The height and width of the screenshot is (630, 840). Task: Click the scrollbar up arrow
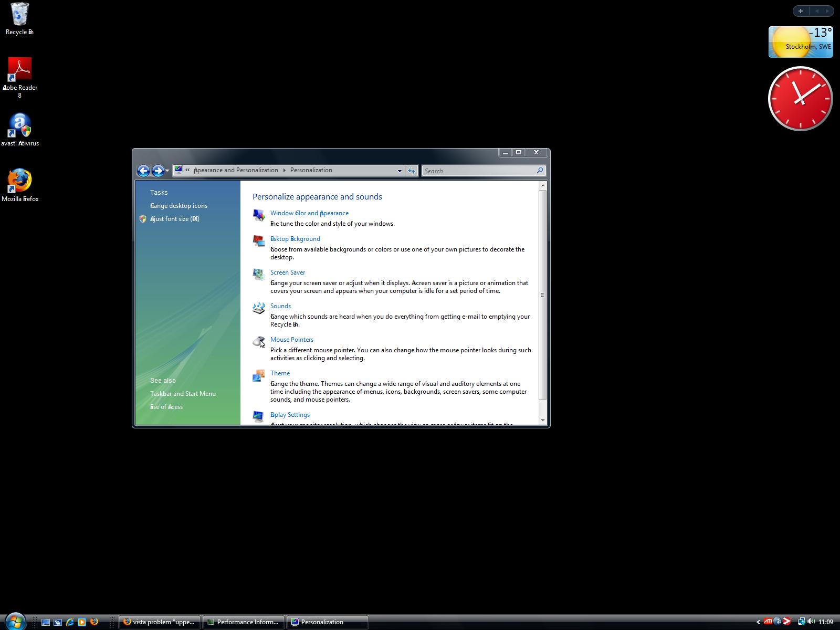point(543,185)
